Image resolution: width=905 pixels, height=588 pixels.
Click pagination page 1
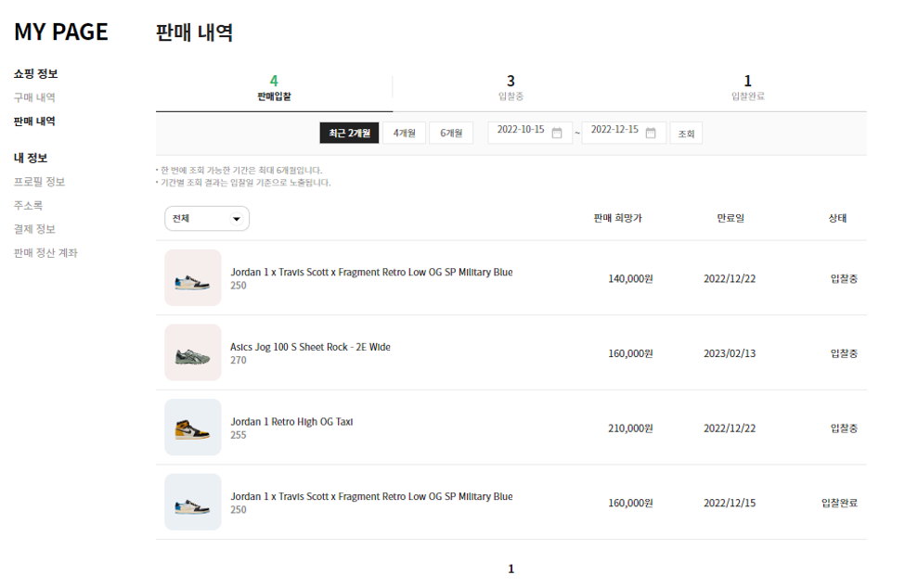[x=511, y=569]
